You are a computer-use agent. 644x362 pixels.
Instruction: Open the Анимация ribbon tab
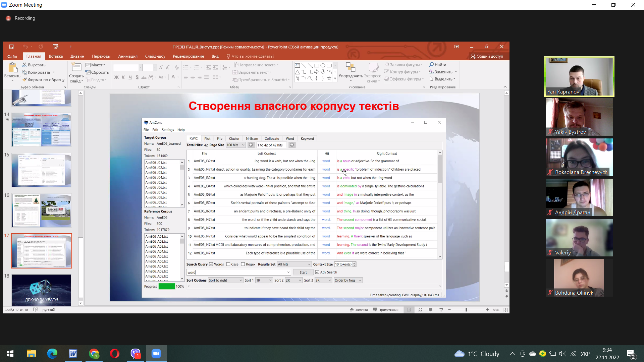pos(128,56)
